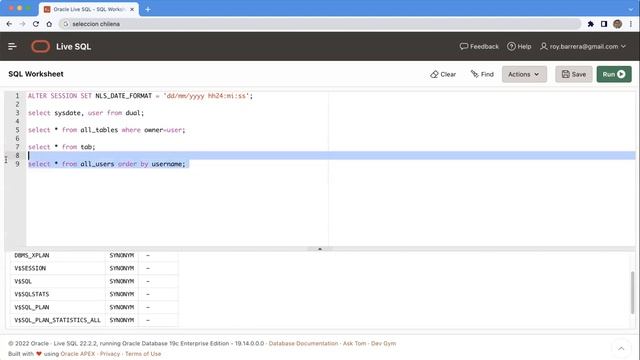Go back in browser history
The height and width of the screenshot is (360, 640).
click(9, 24)
